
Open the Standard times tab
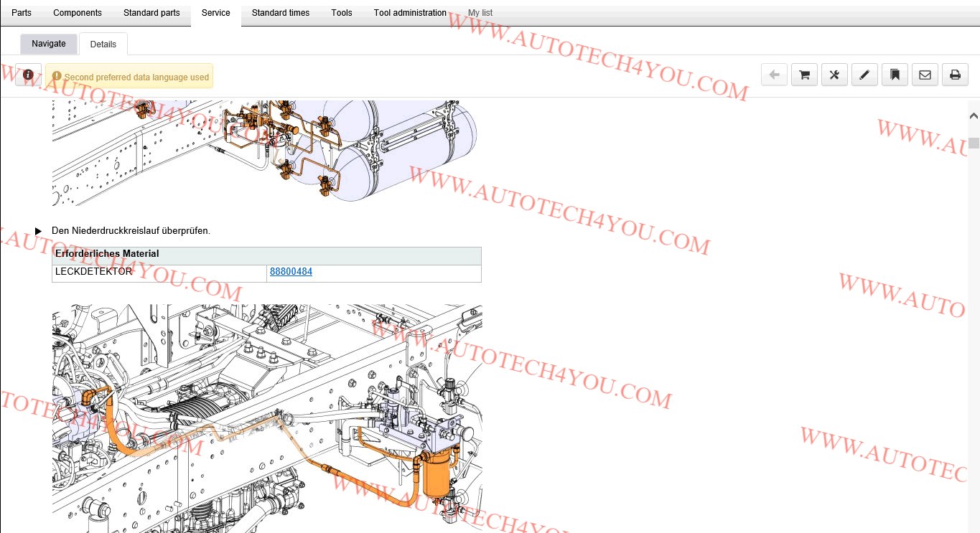pos(281,13)
